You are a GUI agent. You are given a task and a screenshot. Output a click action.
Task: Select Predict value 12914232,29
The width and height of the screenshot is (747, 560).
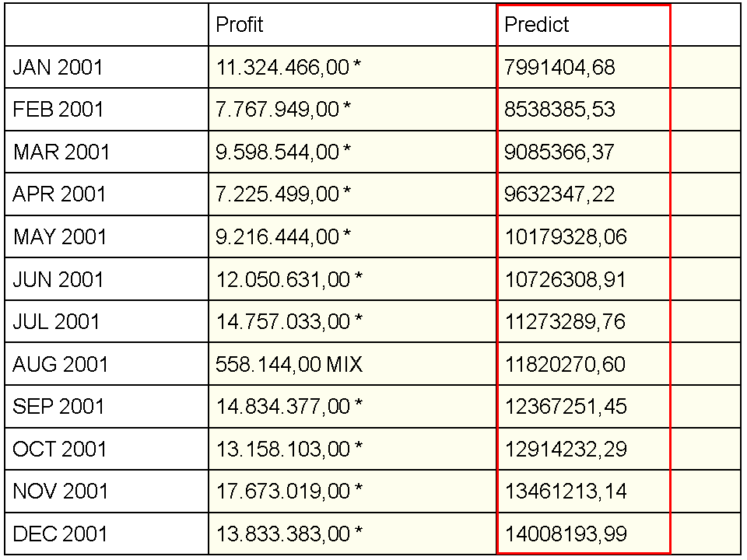pyautogui.click(x=566, y=449)
